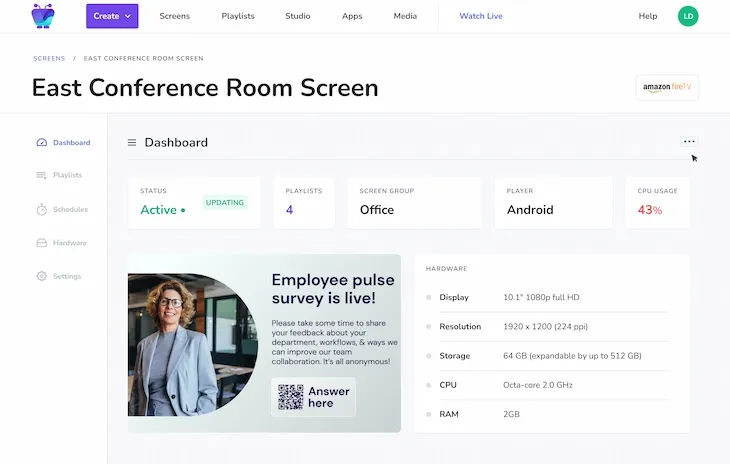730x464 pixels.
Task: Click the 2GB RAM value
Action: (511, 414)
